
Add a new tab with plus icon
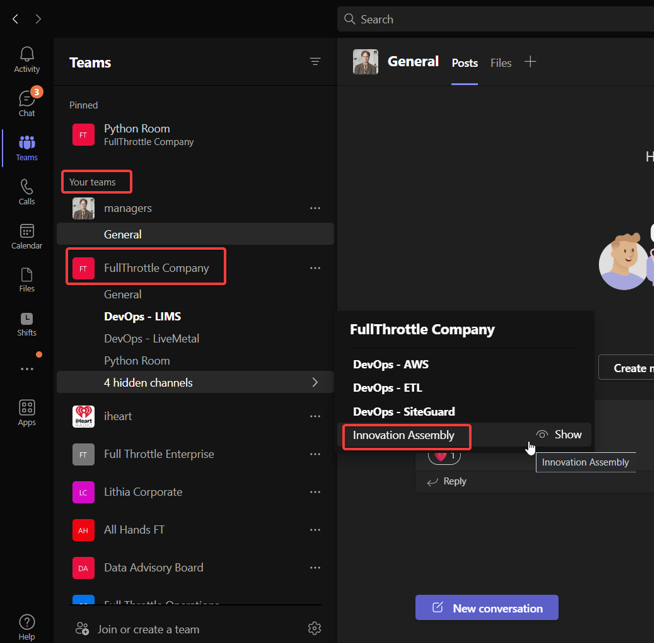pyautogui.click(x=531, y=62)
